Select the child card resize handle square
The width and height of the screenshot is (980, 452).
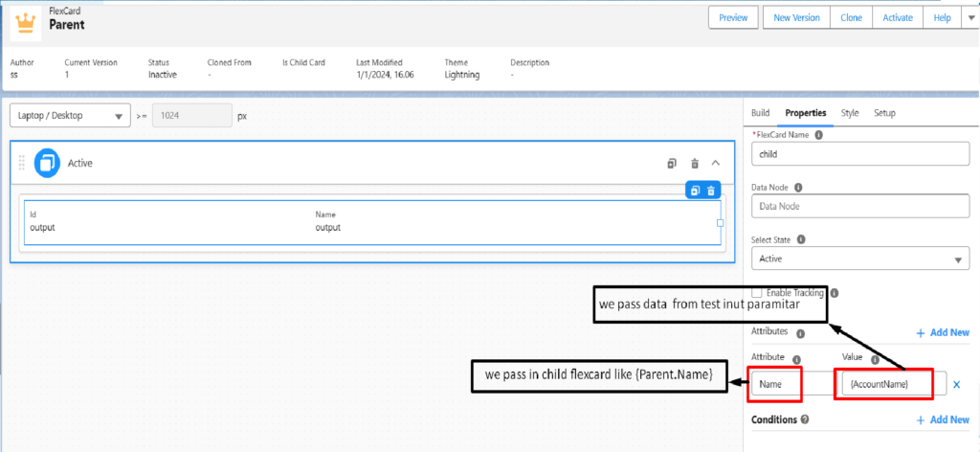[720, 222]
